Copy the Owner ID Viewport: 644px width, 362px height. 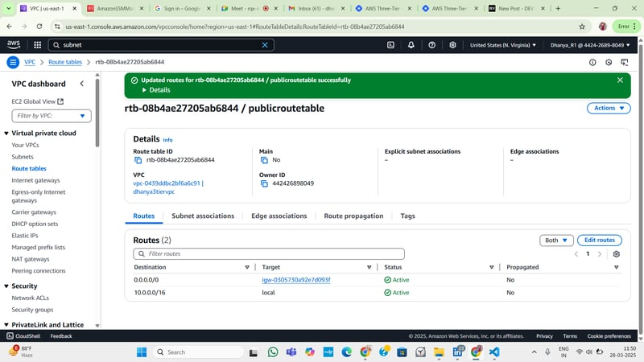pos(264,183)
